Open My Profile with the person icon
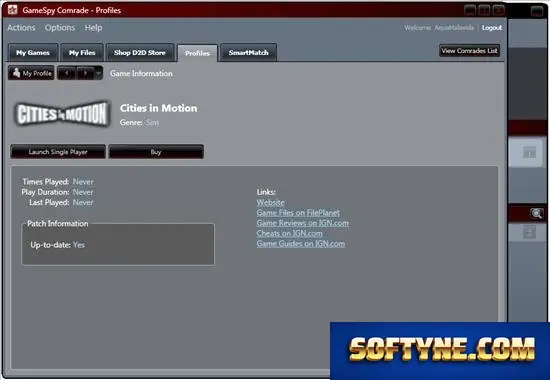 [x=31, y=73]
